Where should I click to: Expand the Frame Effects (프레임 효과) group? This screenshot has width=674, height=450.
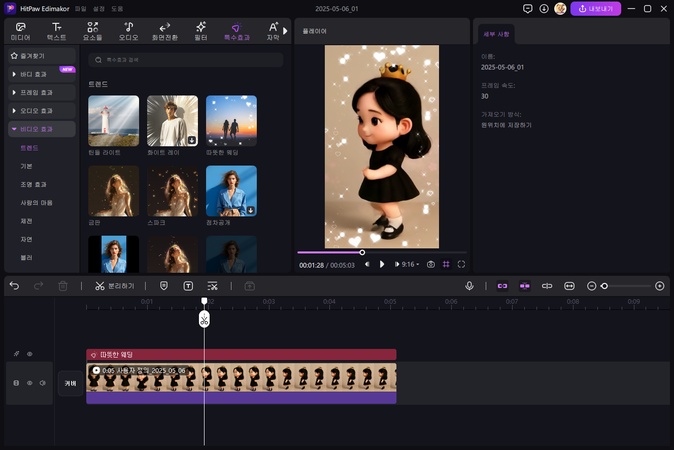pyautogui.click(x=42, y=92)
